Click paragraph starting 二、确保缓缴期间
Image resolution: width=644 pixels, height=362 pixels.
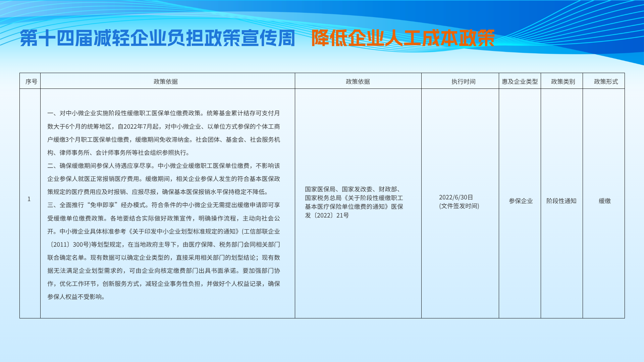(x=164, y=179)
